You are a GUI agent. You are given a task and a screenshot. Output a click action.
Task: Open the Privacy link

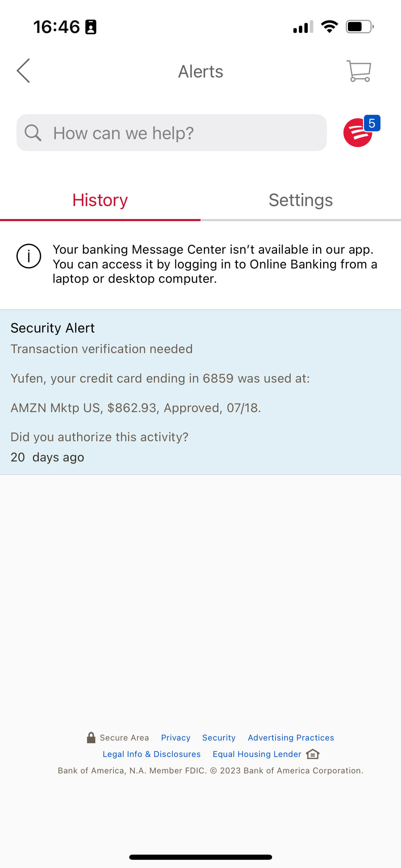pos(176,738)
